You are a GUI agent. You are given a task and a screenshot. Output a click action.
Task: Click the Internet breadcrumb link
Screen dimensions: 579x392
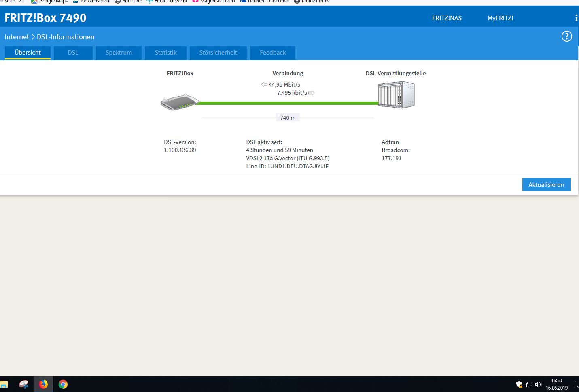pyautogui.click(x=17, y=37)
